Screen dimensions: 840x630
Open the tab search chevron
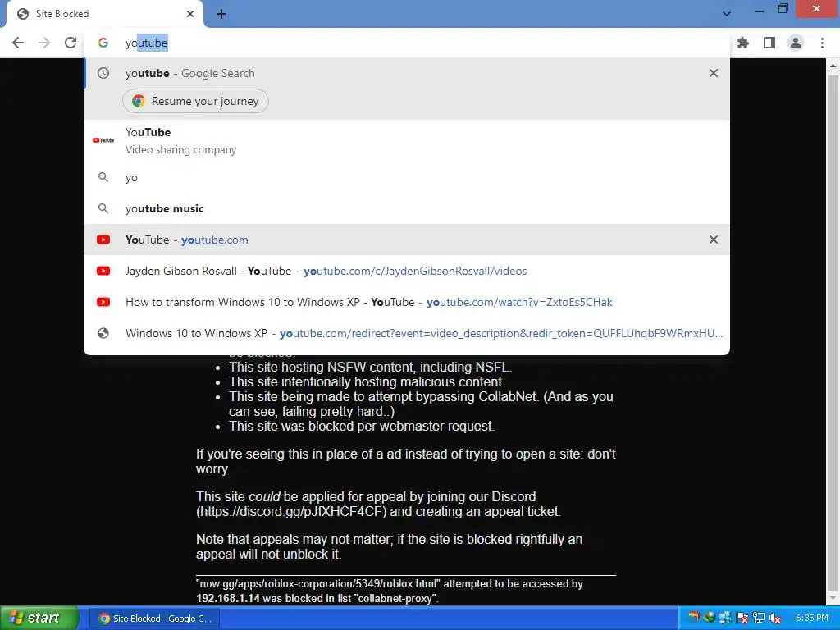727,13
